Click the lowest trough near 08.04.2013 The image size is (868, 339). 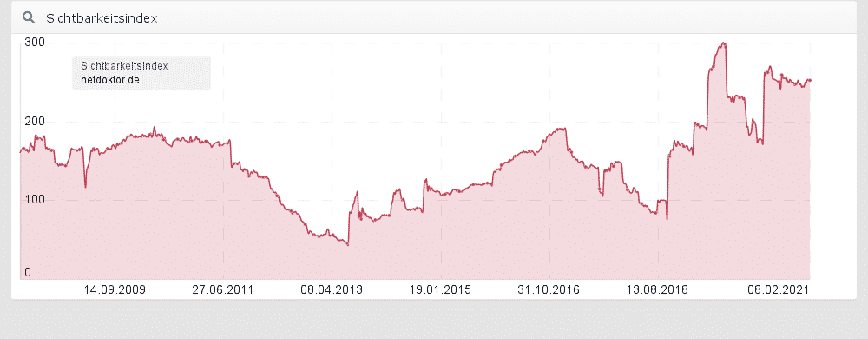(x=347, y=243)
